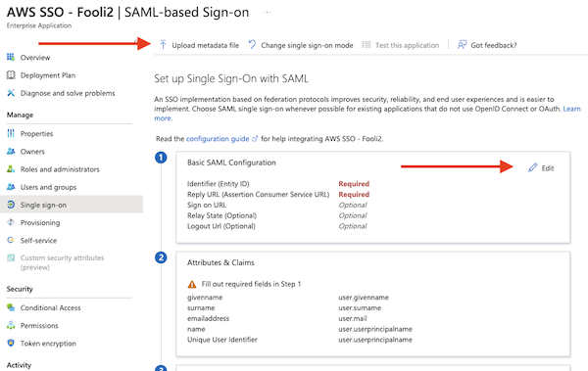
Task: Select the Single sign-on menu item
Action: point(72,205)
